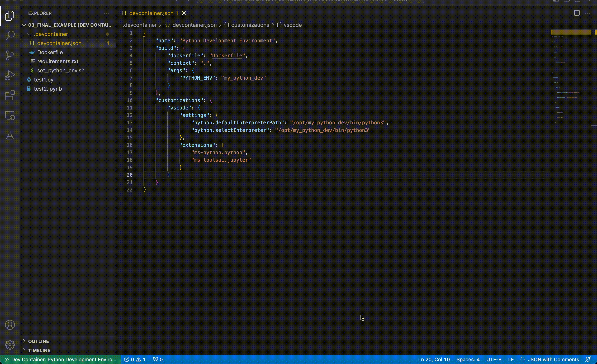Open the Testing flask view

[x=10, y=135]
